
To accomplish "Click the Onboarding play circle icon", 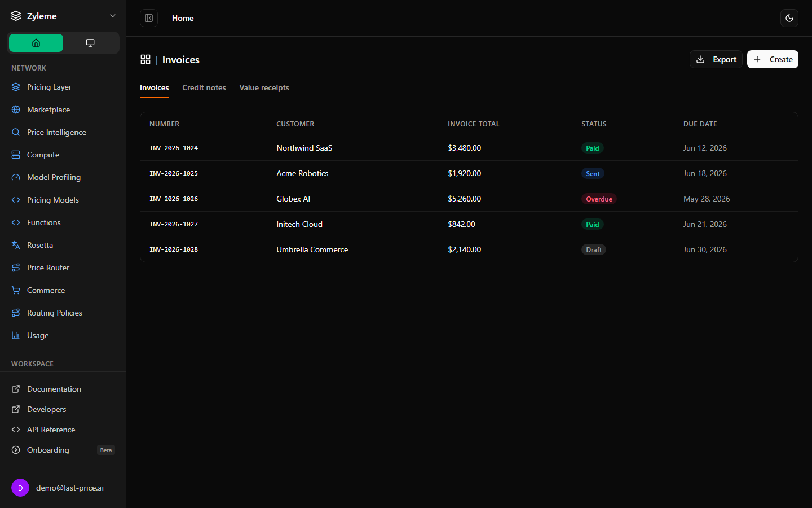I will (16, 450).
